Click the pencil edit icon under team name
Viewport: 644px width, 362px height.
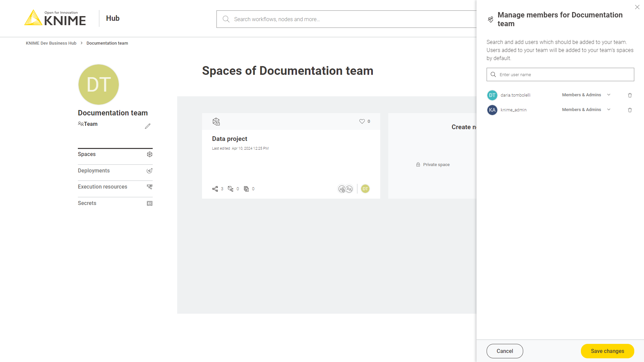click(x=148, y=126)
